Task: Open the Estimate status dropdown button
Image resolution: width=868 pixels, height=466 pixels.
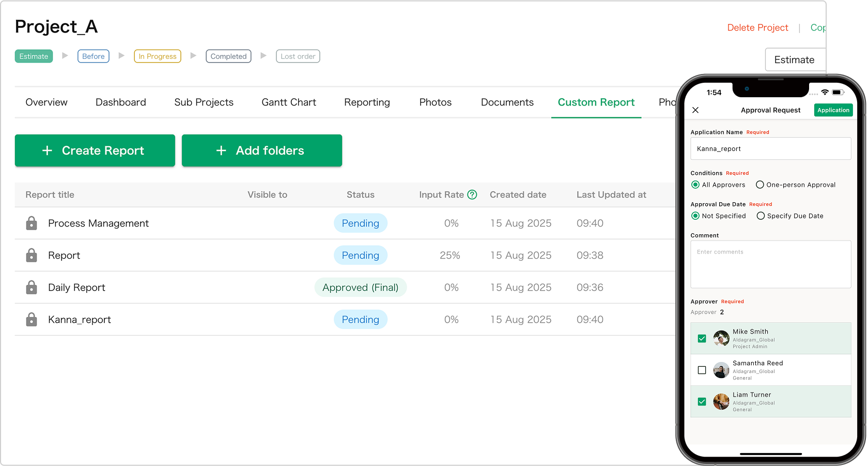Action: 795,59
